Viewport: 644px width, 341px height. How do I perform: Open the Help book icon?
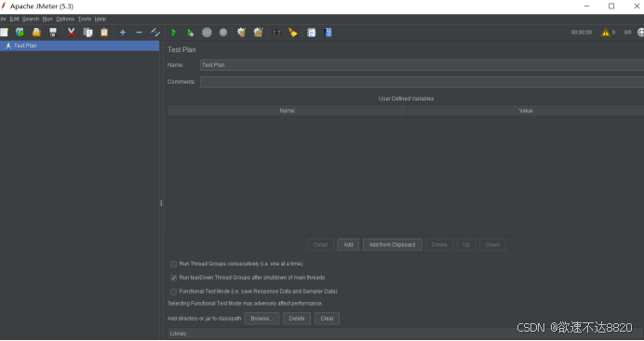(329, 32)
